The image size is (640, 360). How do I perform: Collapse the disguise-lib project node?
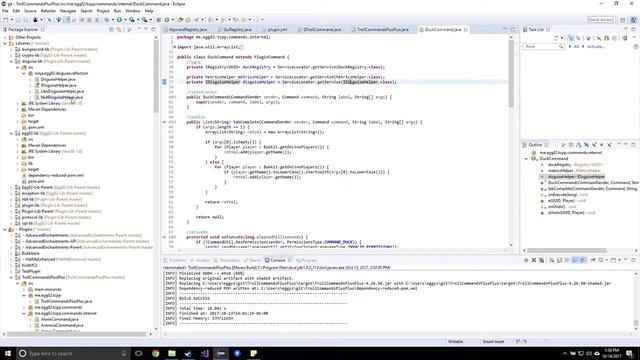(x=11, y=61)
